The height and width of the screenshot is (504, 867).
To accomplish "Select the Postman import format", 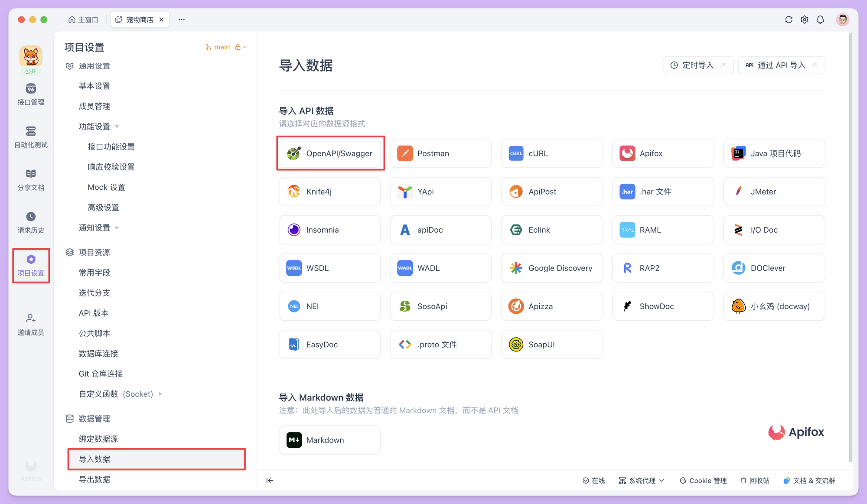I will click(x=440, y=153).
